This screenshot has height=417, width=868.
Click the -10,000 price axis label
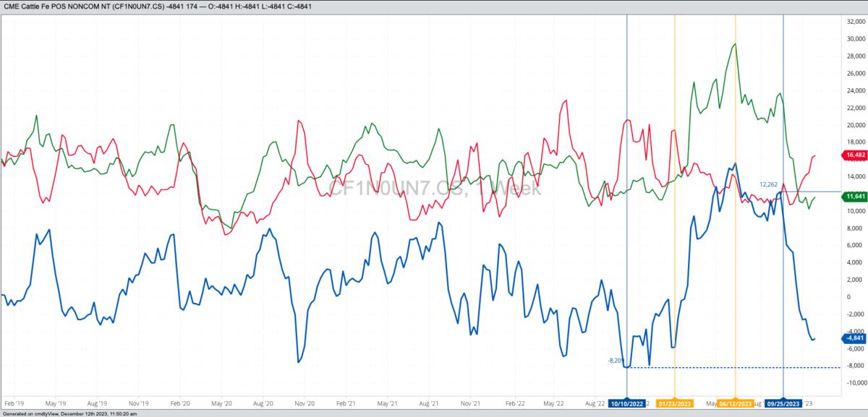tap(854, 383)
